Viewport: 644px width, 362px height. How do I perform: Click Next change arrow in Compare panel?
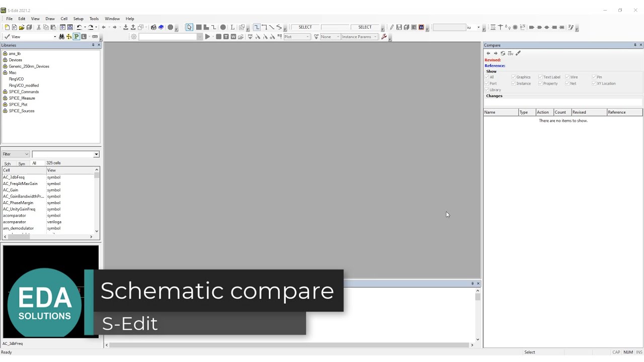point(496,53)
